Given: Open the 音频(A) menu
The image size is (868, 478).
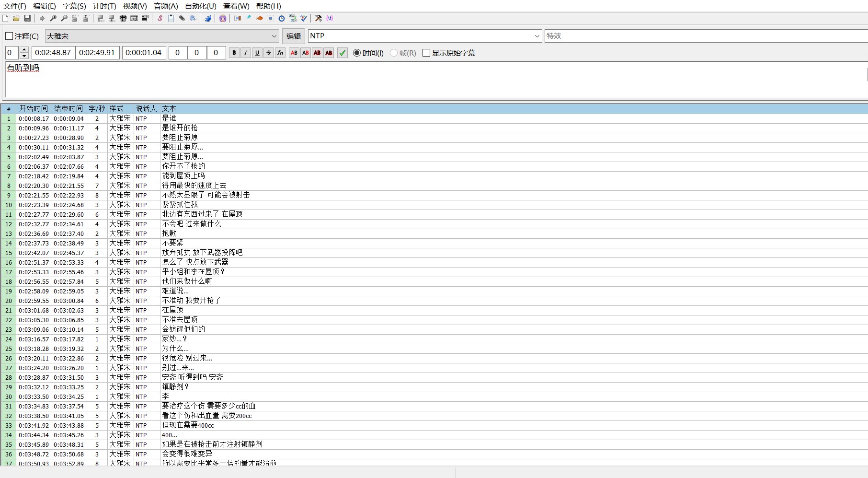Looking at the screenshot, I should coord(166,6).
